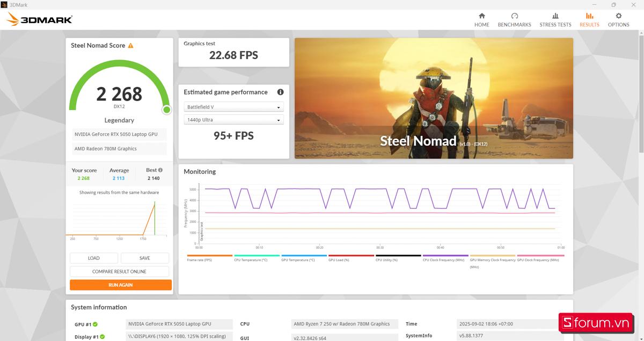The image size is (644, 341).
Task: Click the System information heading
Action: tap(99, 308)
